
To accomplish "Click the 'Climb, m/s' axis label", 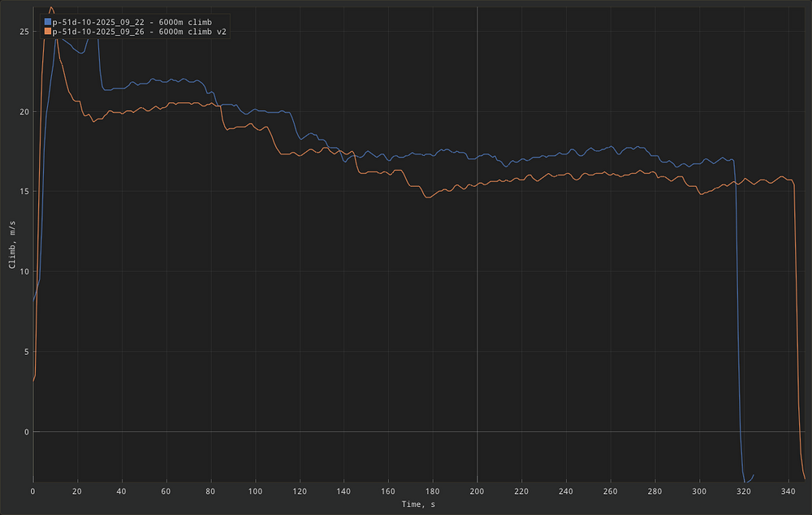I will pos(12,245).
